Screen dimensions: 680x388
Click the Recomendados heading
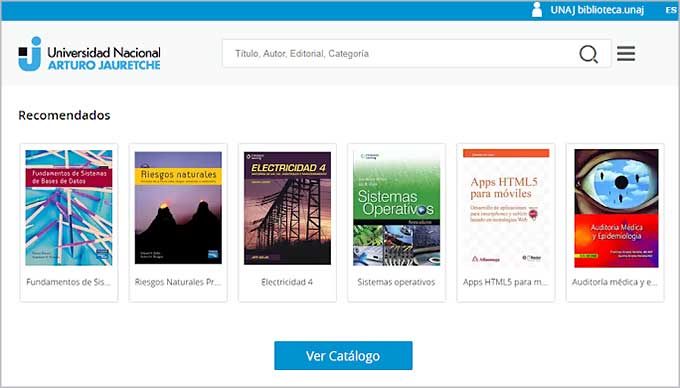click(64, 115)
